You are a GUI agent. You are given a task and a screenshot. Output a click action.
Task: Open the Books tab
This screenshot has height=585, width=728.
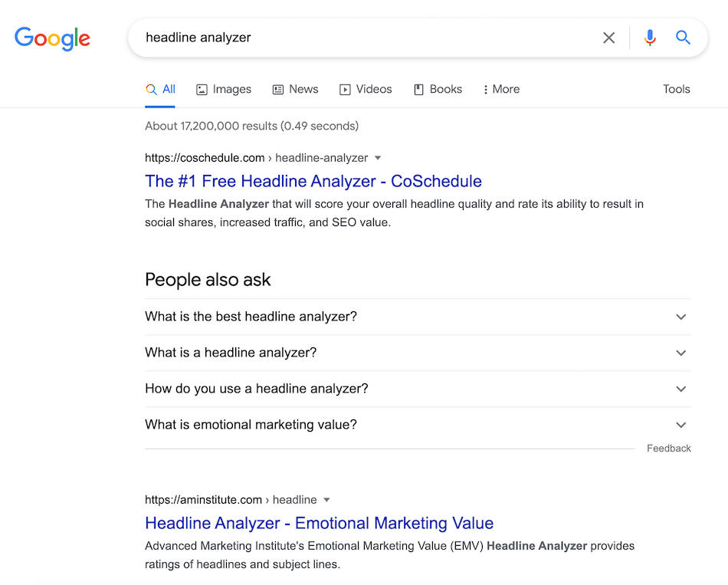438,89
